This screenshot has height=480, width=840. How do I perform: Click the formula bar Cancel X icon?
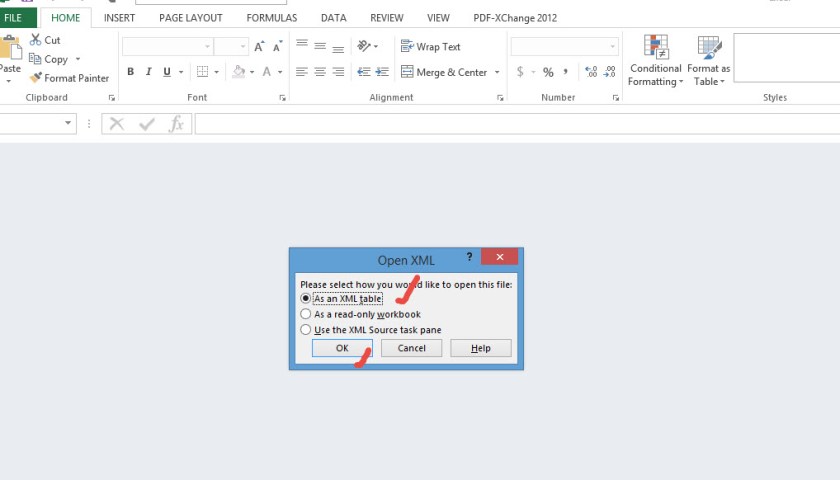[117, 124]
